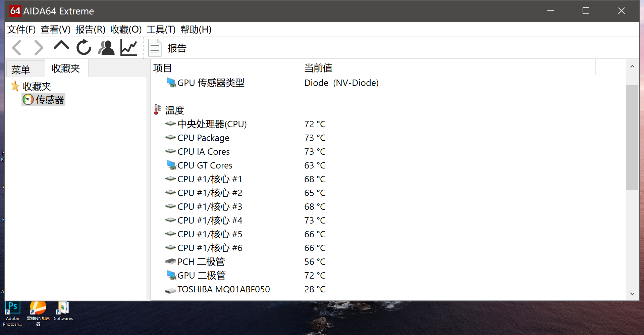Click the report document icon

click(155, 48)
